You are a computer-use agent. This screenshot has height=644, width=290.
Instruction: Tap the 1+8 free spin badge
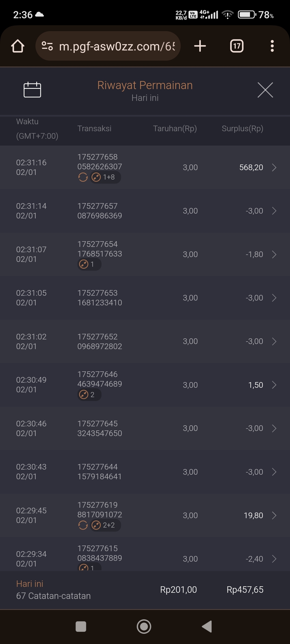coord(105,177)
